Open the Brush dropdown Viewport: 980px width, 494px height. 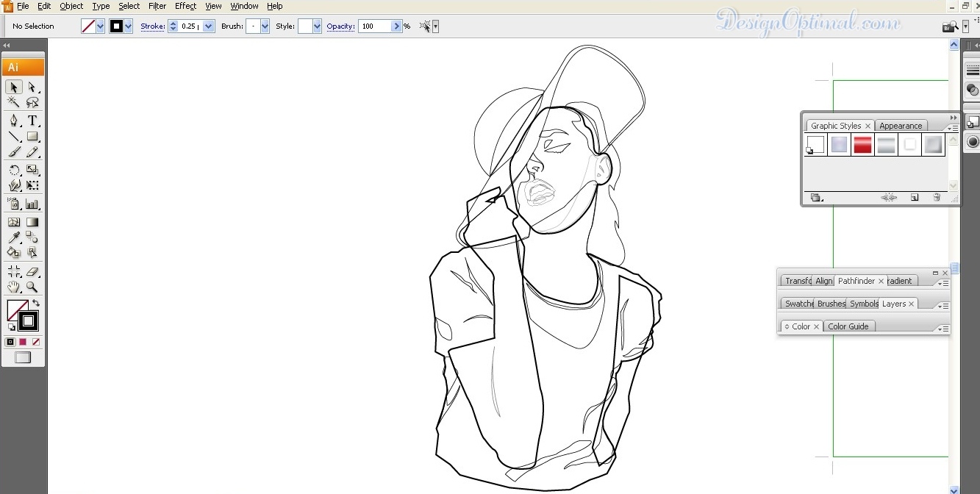click(265, 26)
